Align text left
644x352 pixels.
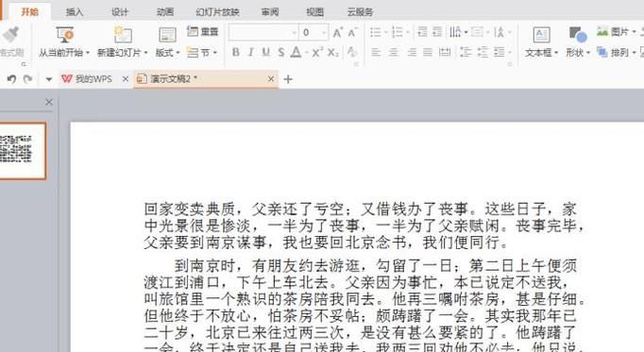pos(376,52)
